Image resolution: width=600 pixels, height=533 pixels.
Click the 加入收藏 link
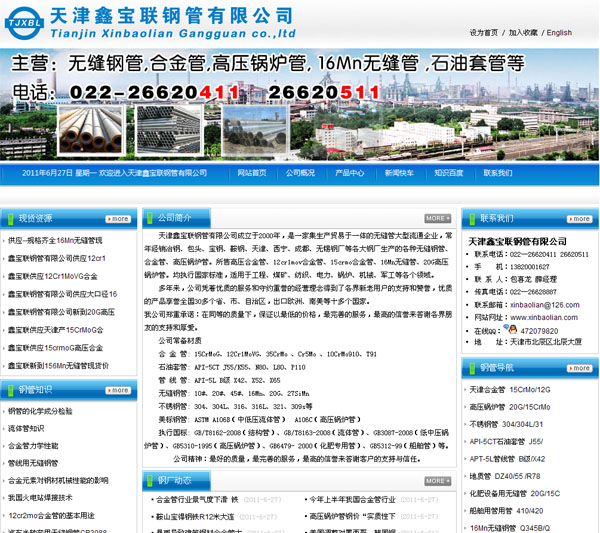coord(523,33)
